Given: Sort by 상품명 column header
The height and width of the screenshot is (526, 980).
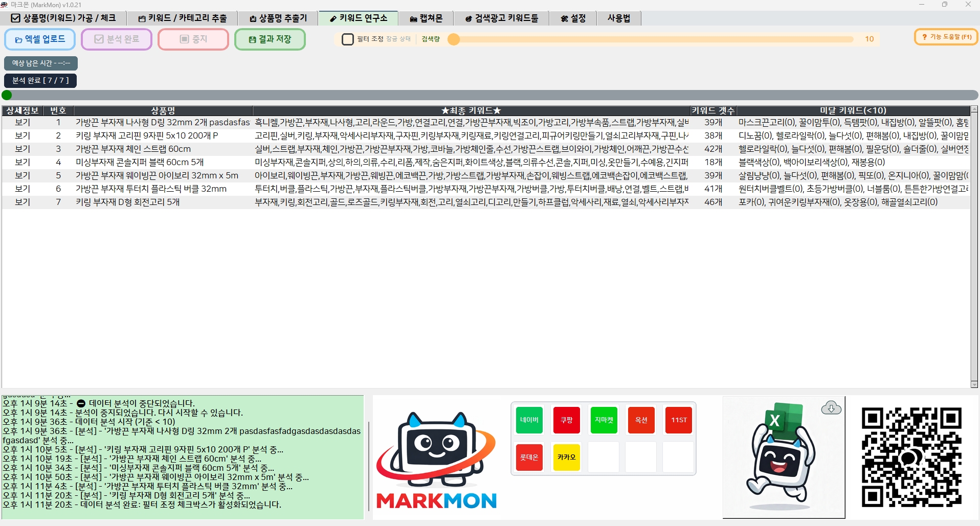Looking at the screenshot, I should tap(163, 110).
